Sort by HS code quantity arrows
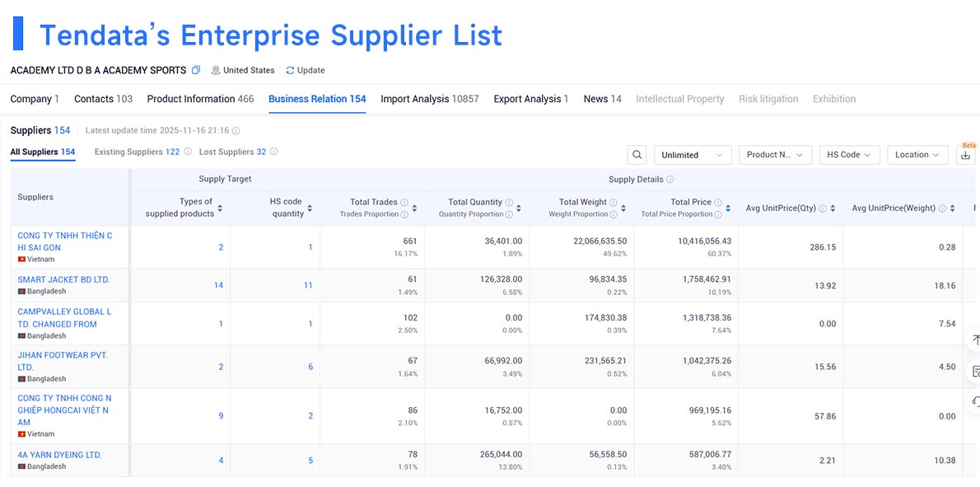The width and height of the screenshot is (980, 487). point(310,208)
